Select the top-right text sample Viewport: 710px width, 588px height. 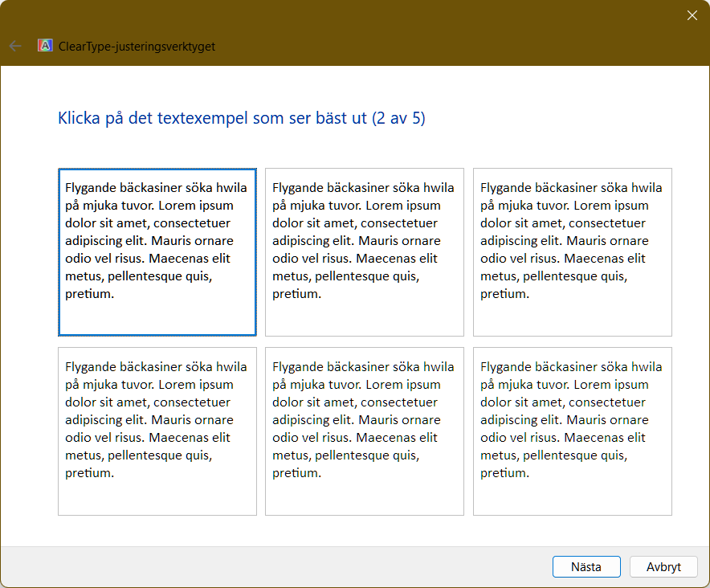pyautogui.click(x=572, y=251)
